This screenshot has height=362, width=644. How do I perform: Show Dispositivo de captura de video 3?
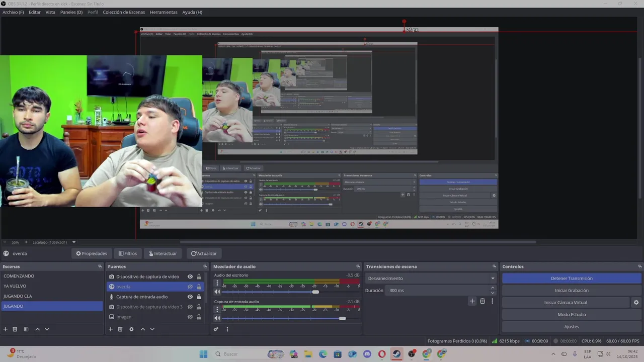pos(190,307)
